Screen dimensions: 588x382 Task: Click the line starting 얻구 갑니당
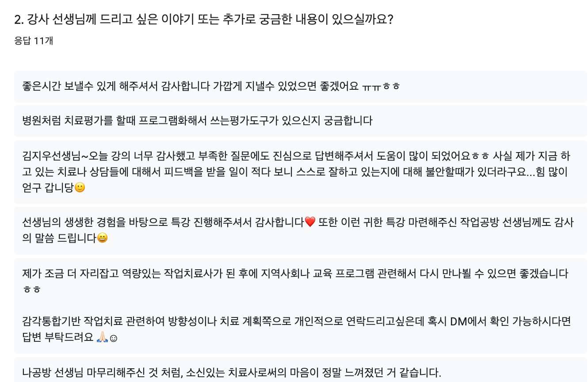pos(54,187)
